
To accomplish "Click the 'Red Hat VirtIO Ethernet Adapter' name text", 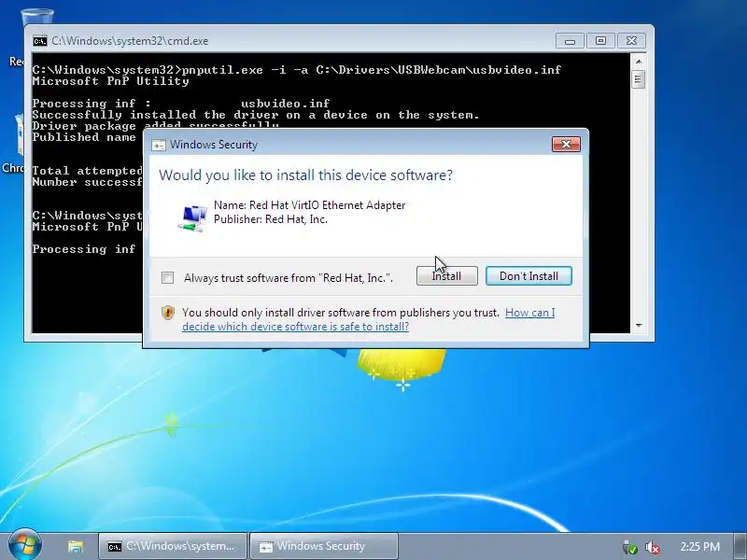I will pos(328,205).
